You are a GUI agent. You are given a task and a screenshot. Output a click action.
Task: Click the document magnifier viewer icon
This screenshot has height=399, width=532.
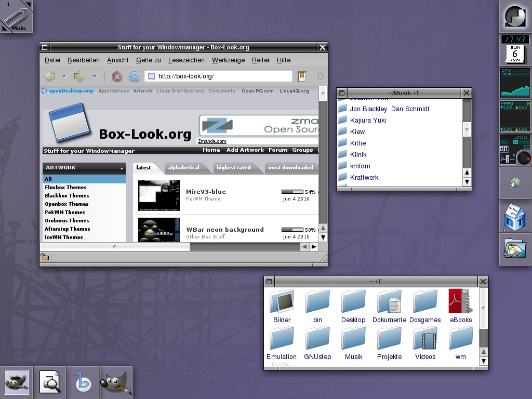(x=49, y=382)
